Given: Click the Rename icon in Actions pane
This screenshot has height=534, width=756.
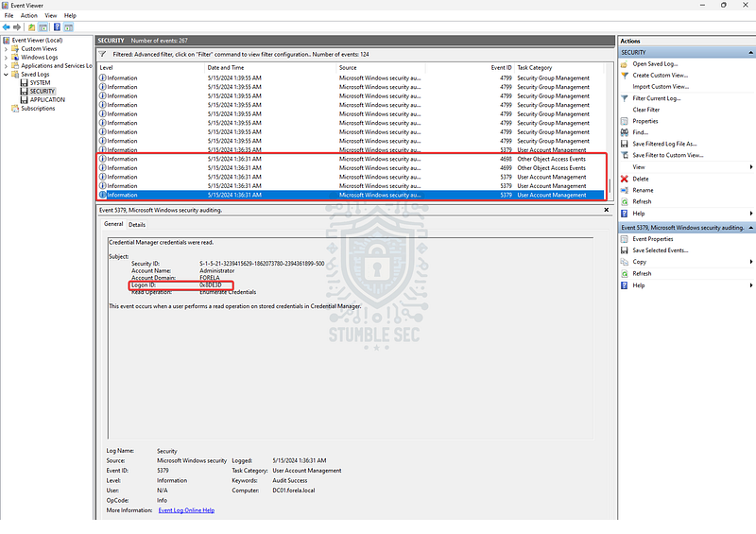Looking at the screenshot, I should tap(625, 190).
